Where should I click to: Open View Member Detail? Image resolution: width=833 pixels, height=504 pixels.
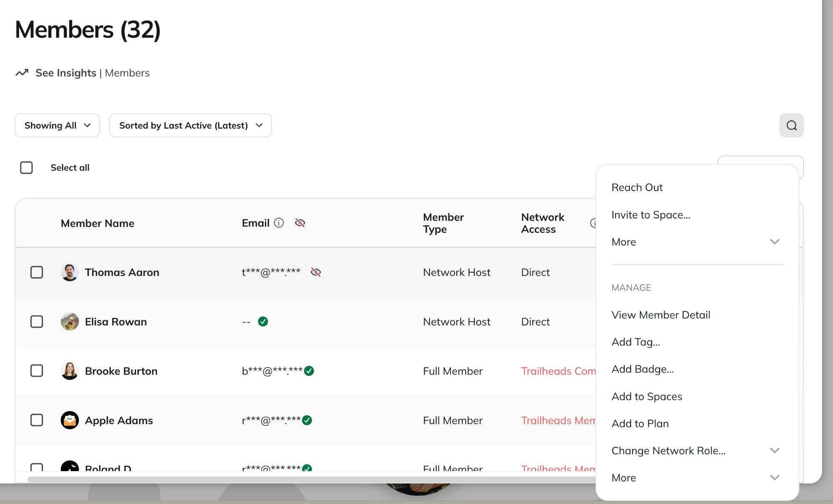coord(661,315)
